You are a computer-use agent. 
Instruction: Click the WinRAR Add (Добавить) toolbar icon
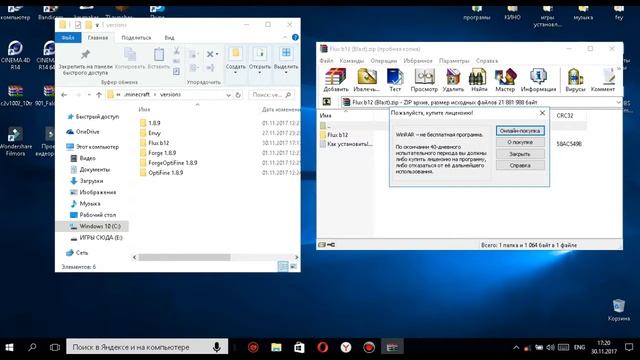(336, 80)
